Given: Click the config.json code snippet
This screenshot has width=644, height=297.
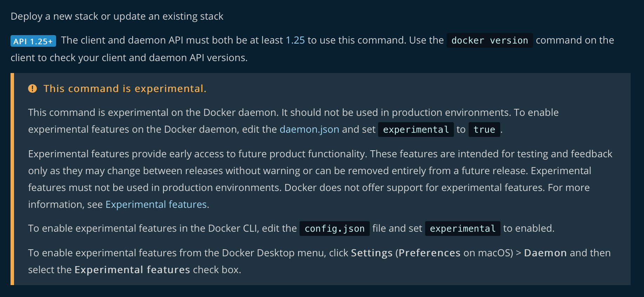Looking at the screenshot, I should (x=335, y=229).
